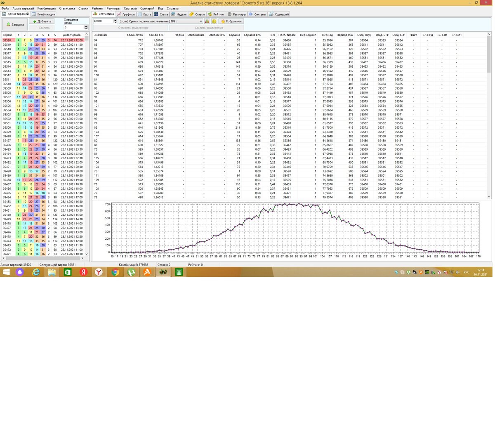Open File Explorer from taskbar
The height and width of the screenshot is (448, 495).
pyautogui.click(x=52, y=272)
